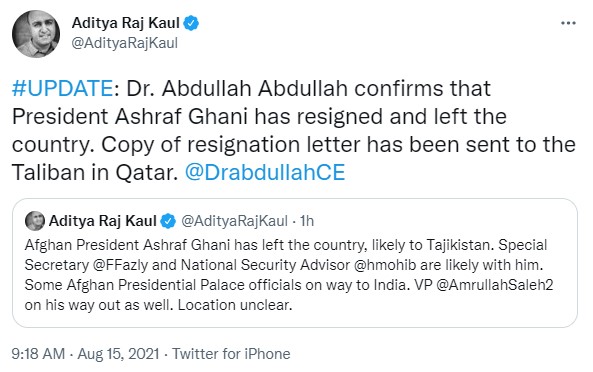Click small avatar in the quoted tweet
Screen dimensions: 593x372
tap(35, 221)
